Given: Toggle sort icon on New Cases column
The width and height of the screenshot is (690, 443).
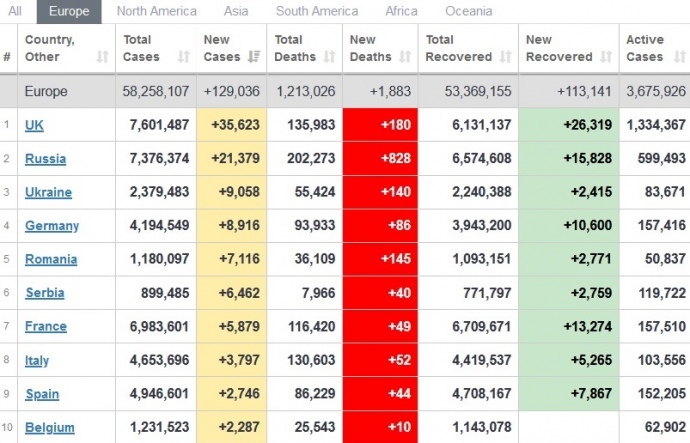Looking at the screenshot, I should [256, 57].
